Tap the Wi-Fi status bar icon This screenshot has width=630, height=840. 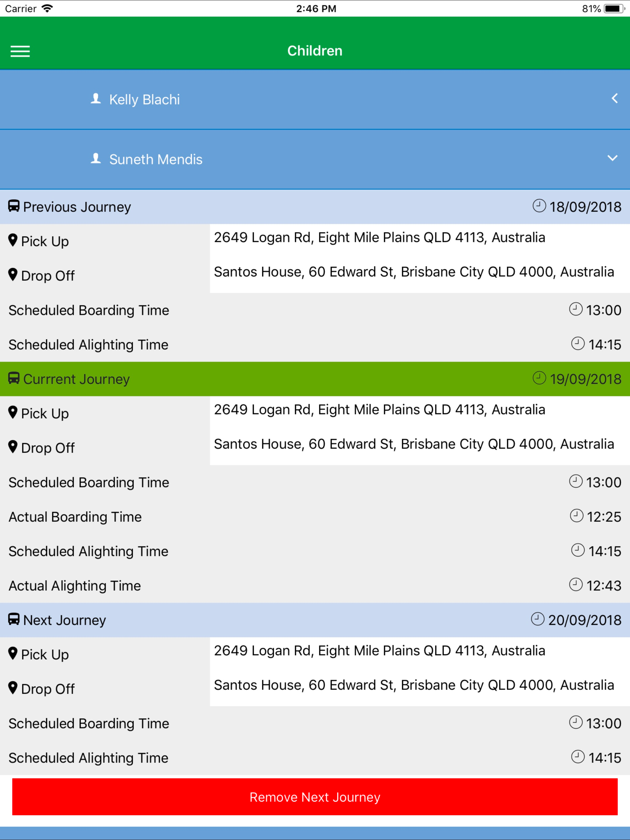pos(47,8)
